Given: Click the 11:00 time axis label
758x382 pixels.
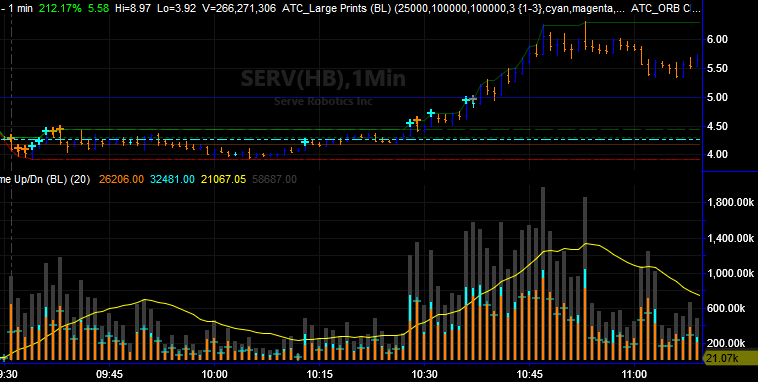Looking at the screenshot, I should (634, 374).
